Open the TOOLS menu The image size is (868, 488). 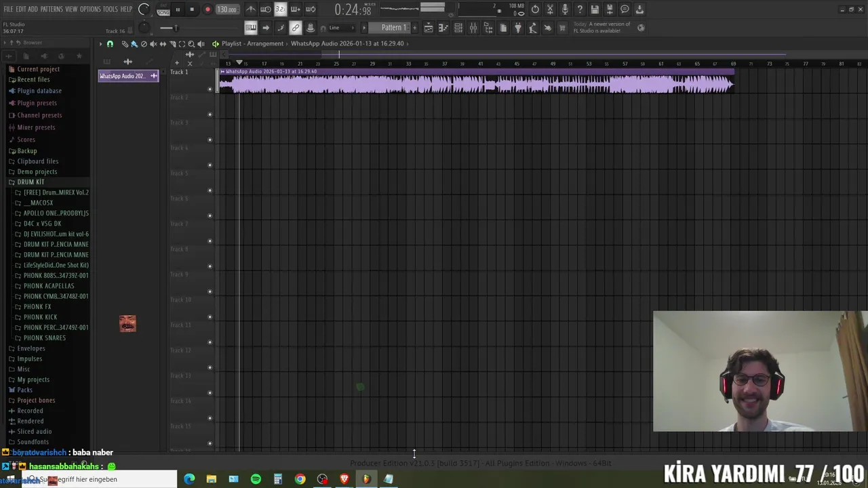tap(111, 9)
